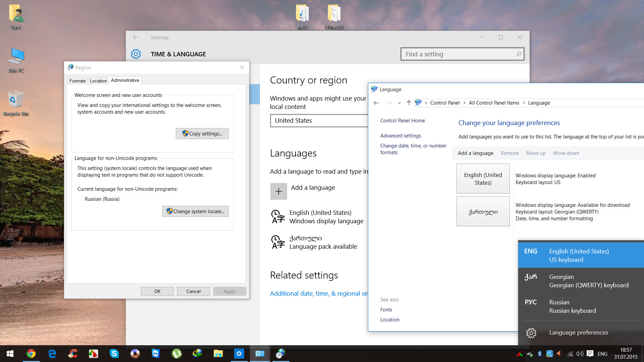Screen dimensions: 644x362
Task: Click the Language preferences gear icon
Action: click(x=531, y=333)
